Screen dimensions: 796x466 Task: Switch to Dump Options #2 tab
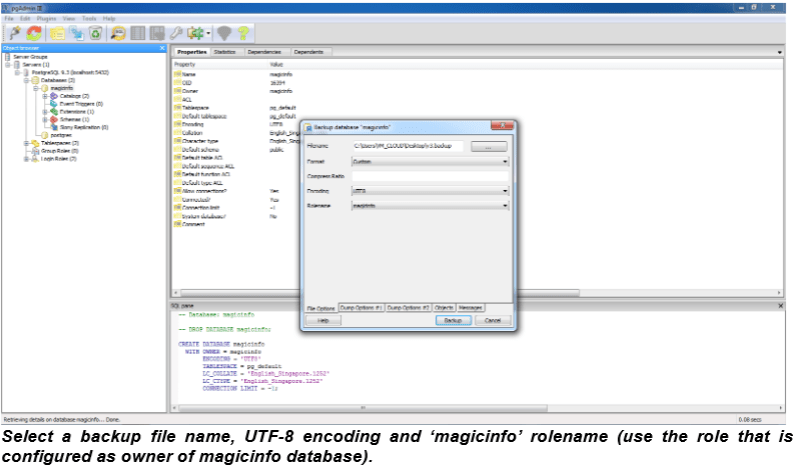(x=408, y=308)
